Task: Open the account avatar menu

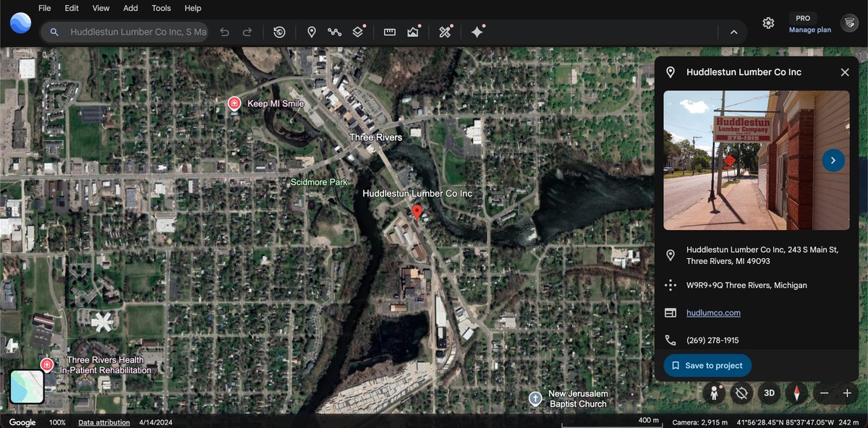Action: pyautogui.click(x=849, y=23)
